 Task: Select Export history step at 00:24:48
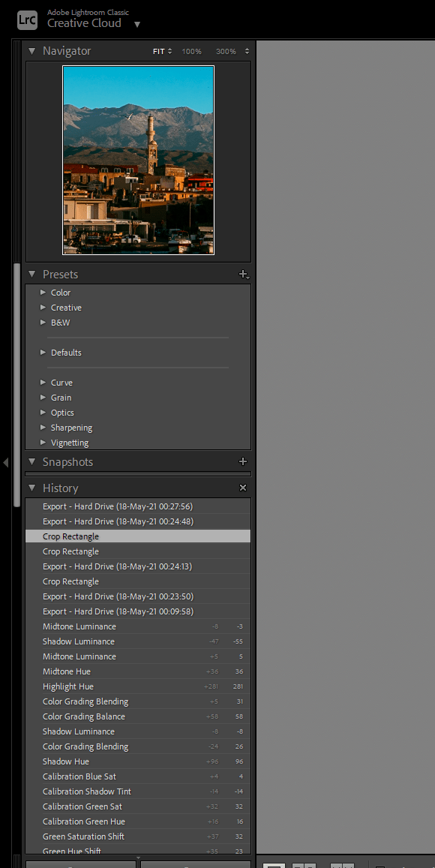[138, 521]
